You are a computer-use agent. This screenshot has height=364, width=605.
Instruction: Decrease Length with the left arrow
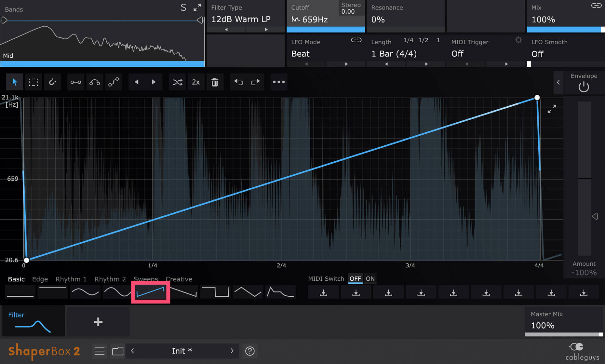point(386,64)
